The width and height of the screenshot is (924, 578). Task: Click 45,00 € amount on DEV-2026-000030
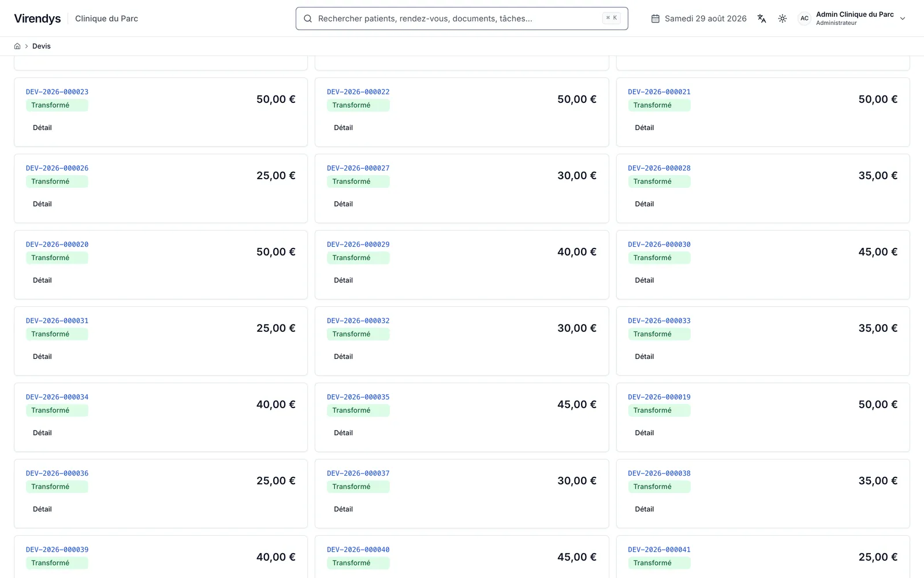[878, 252]
